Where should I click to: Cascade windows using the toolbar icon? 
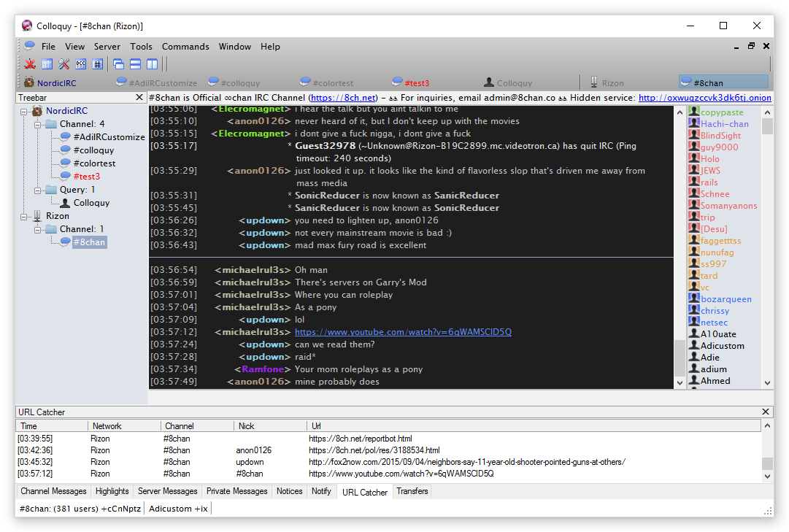[x=118, y=64]
